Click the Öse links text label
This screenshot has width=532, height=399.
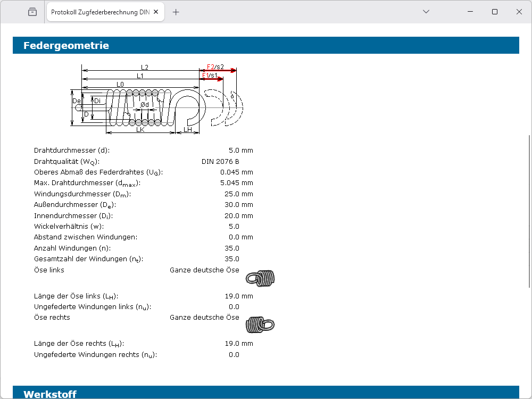click(49, 270)
